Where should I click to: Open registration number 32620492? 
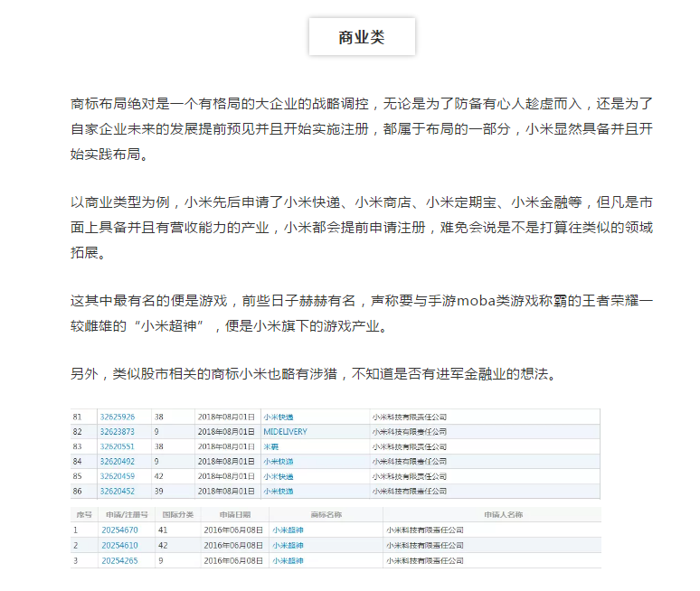point(117,461)
